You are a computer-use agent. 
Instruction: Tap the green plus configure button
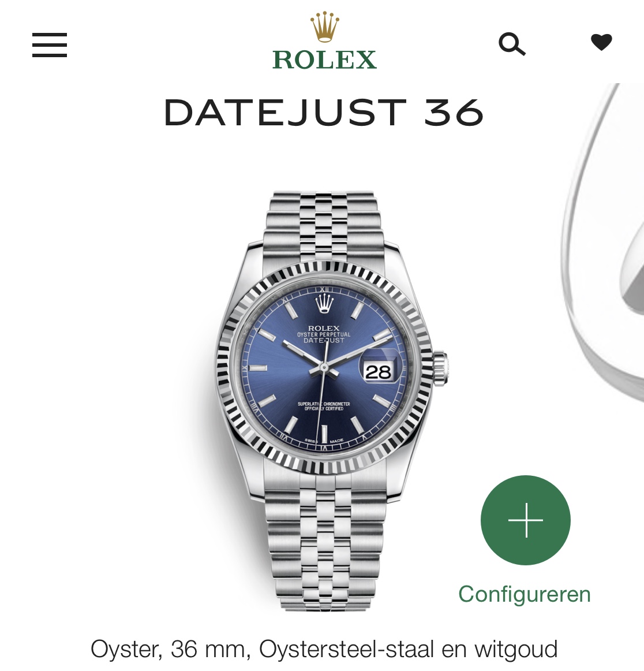526,520
